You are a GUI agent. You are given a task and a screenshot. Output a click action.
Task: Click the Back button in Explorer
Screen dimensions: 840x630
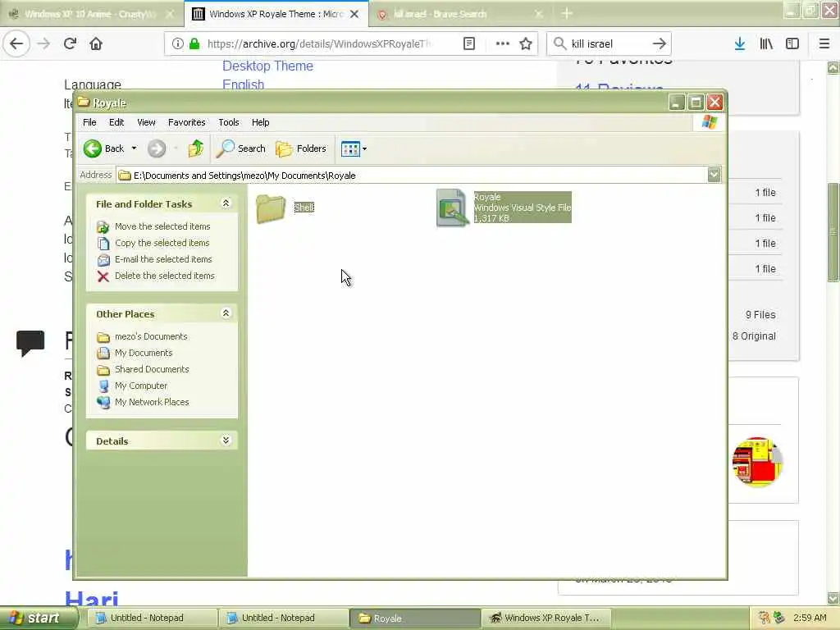104,148
